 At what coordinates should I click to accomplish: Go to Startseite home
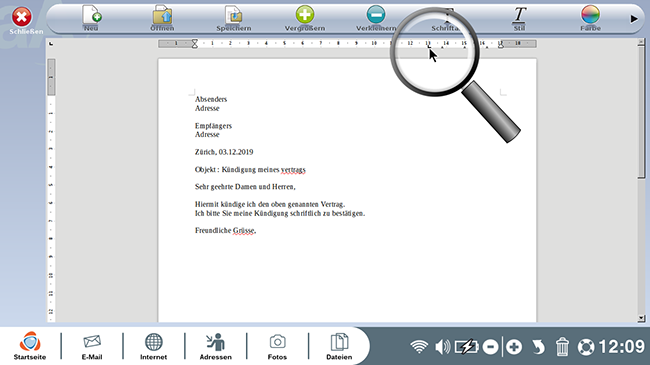30,346
